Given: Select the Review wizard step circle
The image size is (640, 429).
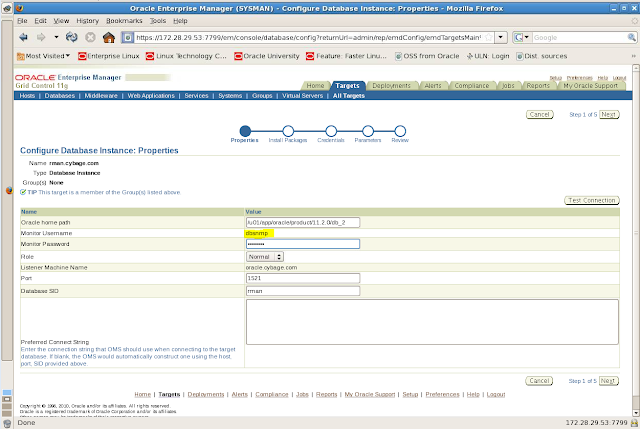Looking at the screenshot, I should pyautogui.click(x=400, y=131).
